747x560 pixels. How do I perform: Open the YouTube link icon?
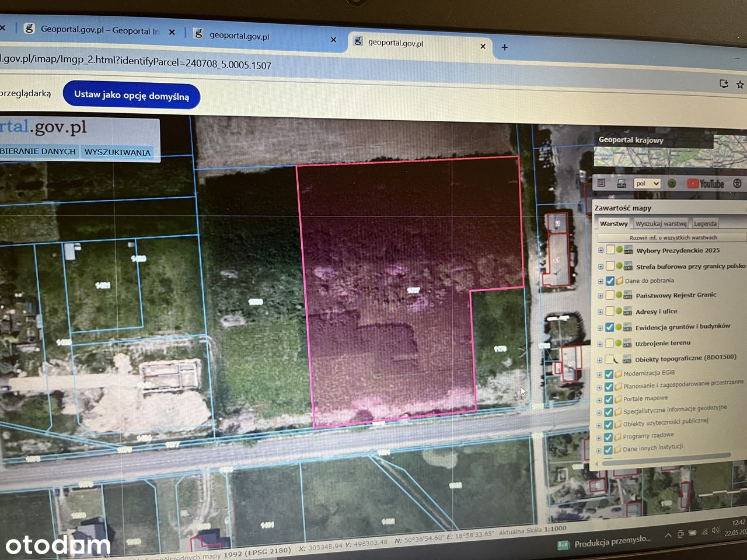pyautogui.click(x=705, y=184)
